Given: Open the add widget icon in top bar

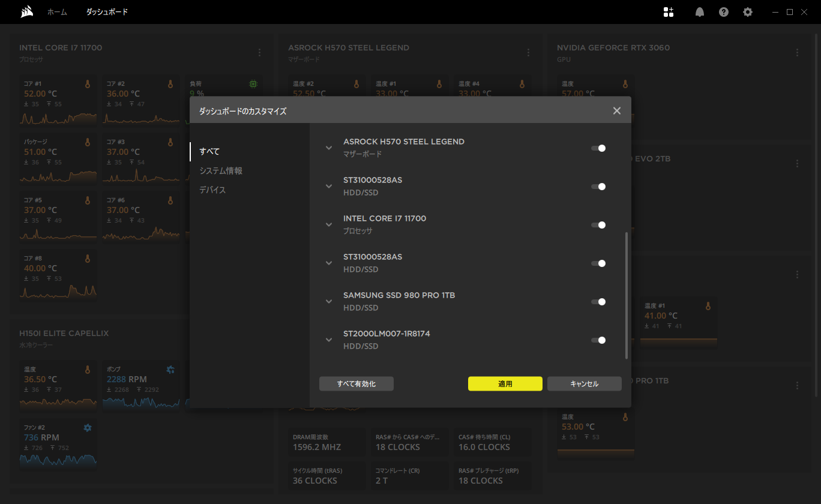Looking at the screenshot, I should (x=669, y=12).
